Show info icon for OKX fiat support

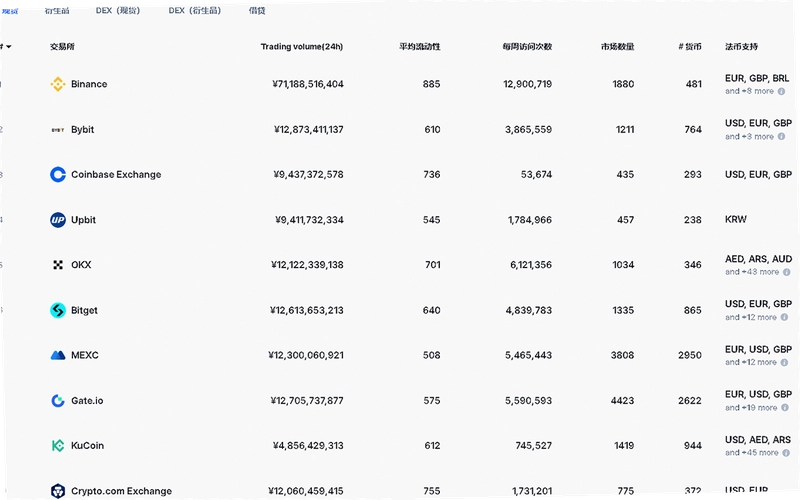786,272
